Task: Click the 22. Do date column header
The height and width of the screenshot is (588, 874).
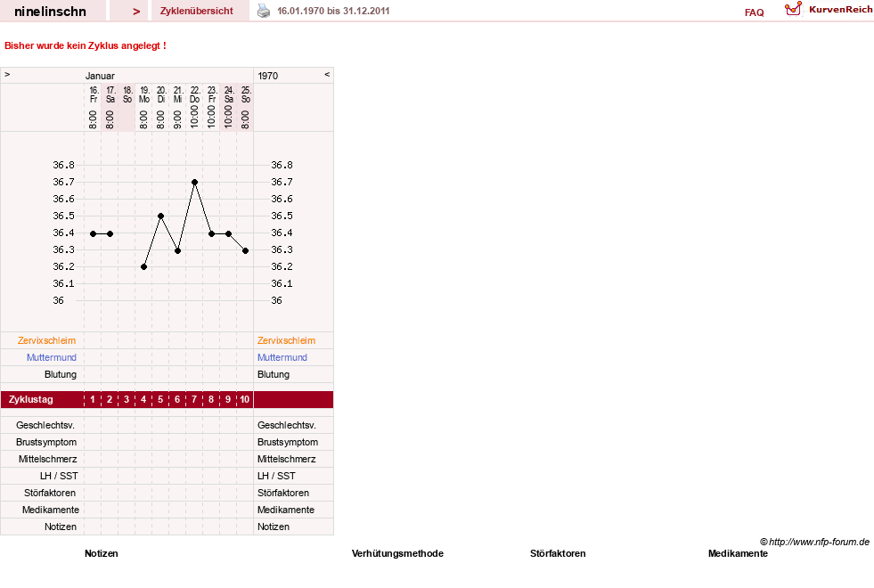Action: tap(194, 107)
